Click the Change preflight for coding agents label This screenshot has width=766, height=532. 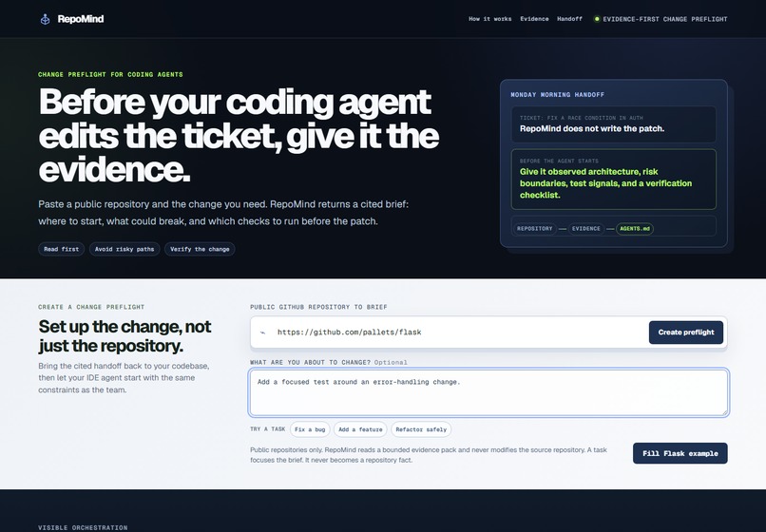pyautogui.click(x=110, y=75)
